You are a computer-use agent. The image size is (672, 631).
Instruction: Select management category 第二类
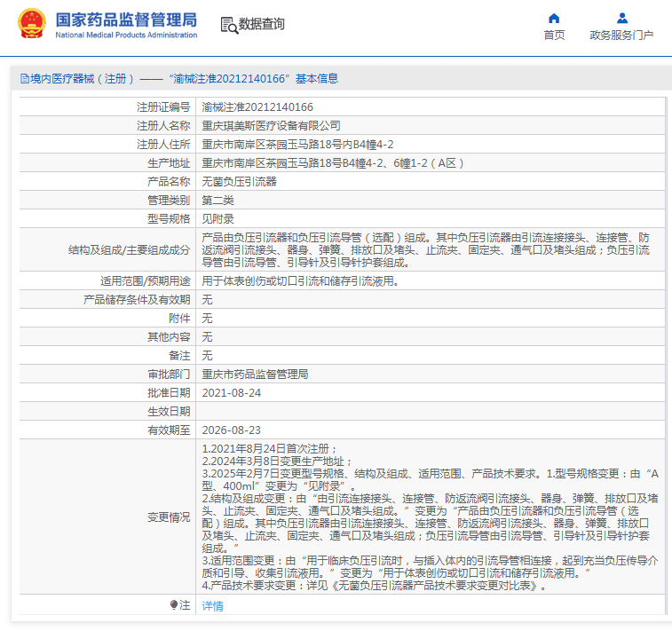click(217, 201)
